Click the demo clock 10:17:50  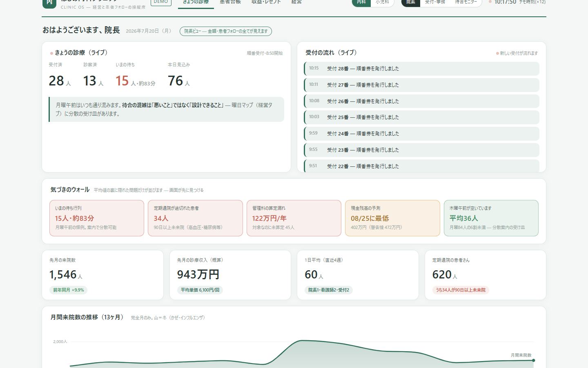point(505,2)
